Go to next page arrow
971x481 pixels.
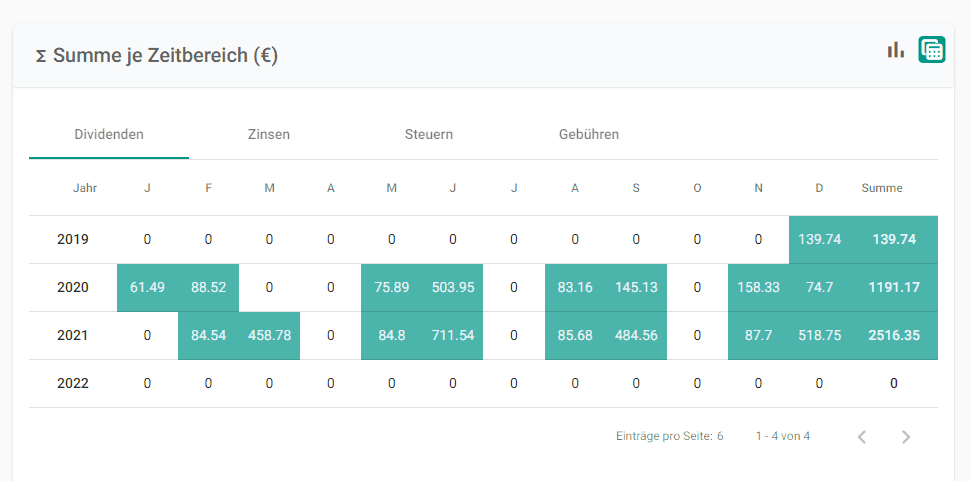[905, 436]
